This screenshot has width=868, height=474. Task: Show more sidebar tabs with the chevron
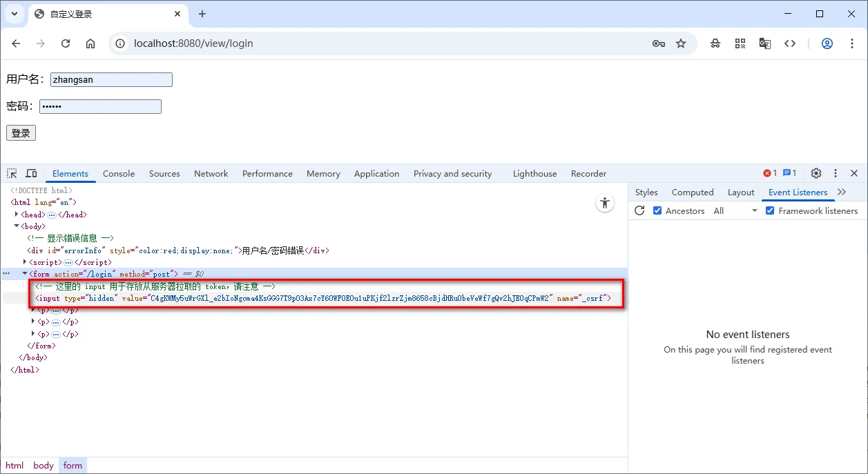click(841, 192)
